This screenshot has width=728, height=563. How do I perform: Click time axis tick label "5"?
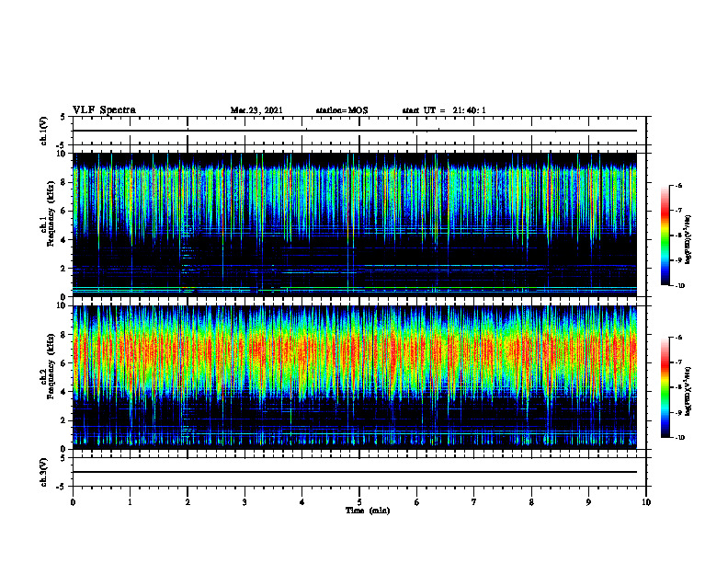point(359,502)
